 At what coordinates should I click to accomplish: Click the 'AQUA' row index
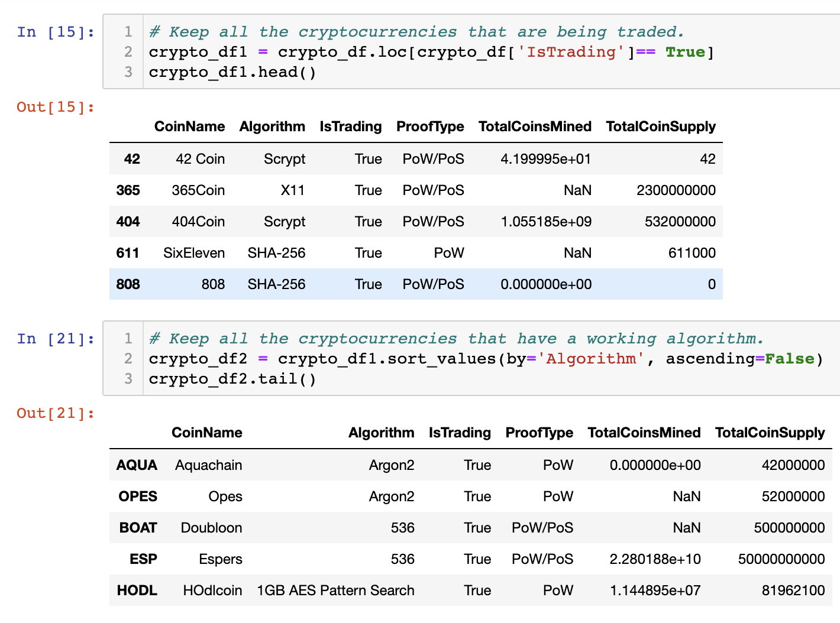pos(137,465)
